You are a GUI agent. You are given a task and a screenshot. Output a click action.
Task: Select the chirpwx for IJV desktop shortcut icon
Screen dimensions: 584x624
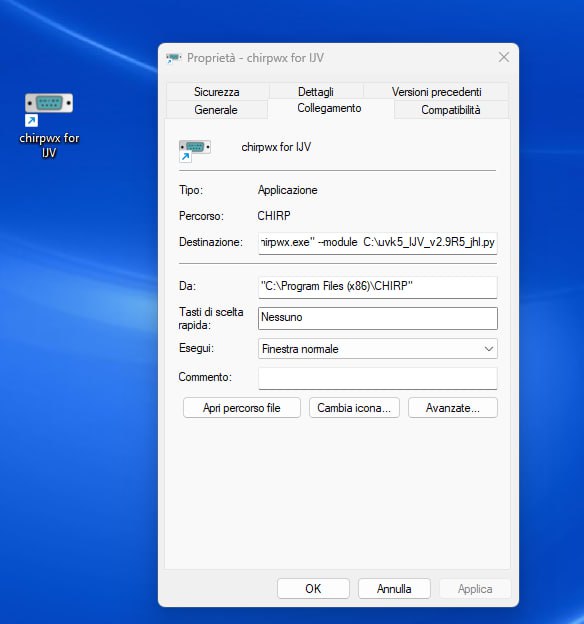coord(49,109)
